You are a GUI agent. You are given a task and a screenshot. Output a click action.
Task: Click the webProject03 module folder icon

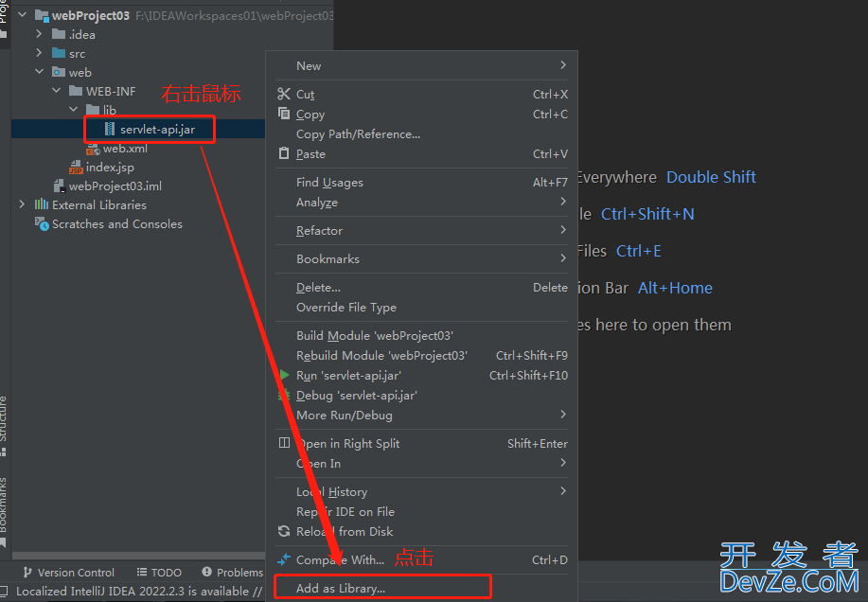(42, 16)
